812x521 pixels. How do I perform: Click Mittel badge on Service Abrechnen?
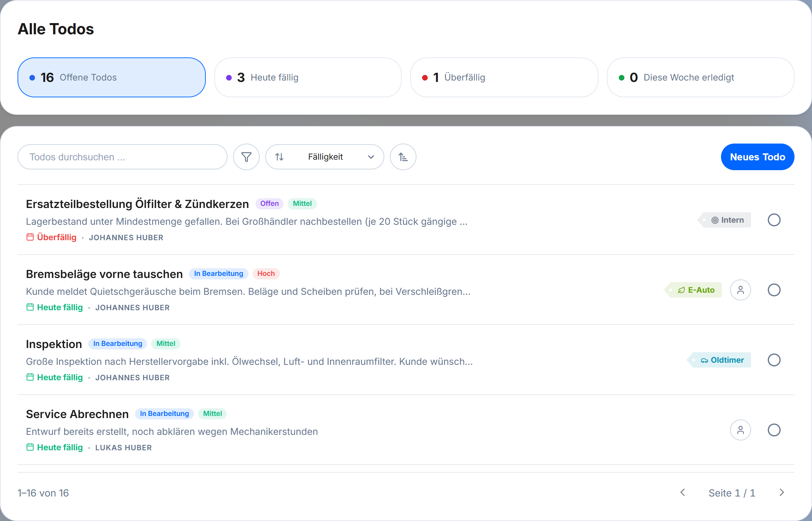(x=212, y=414)
